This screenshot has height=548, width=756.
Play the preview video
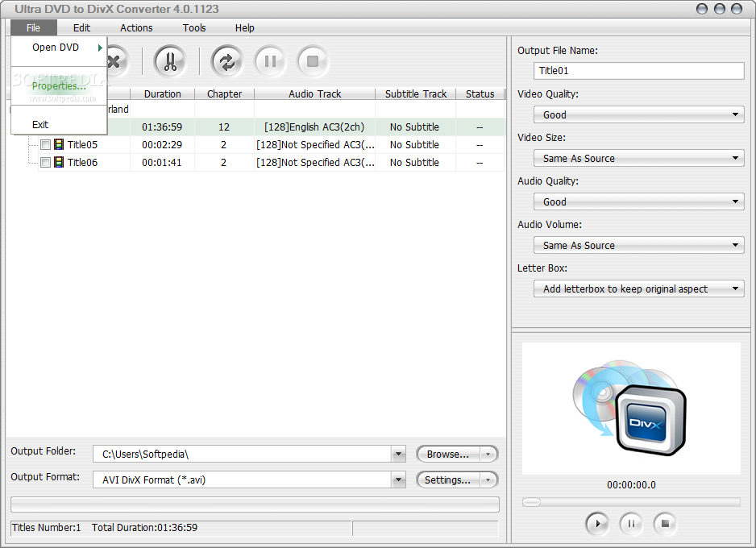coord(597,523)
